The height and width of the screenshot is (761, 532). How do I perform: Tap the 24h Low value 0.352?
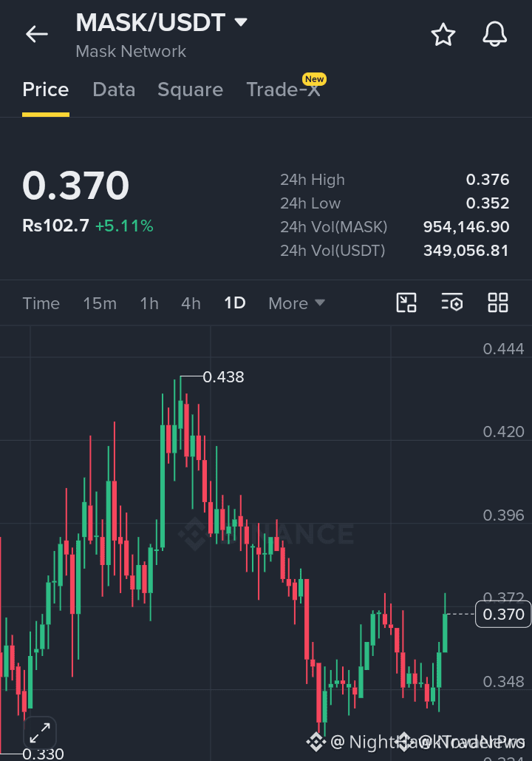pyautogui.click(x=488, y=203)
